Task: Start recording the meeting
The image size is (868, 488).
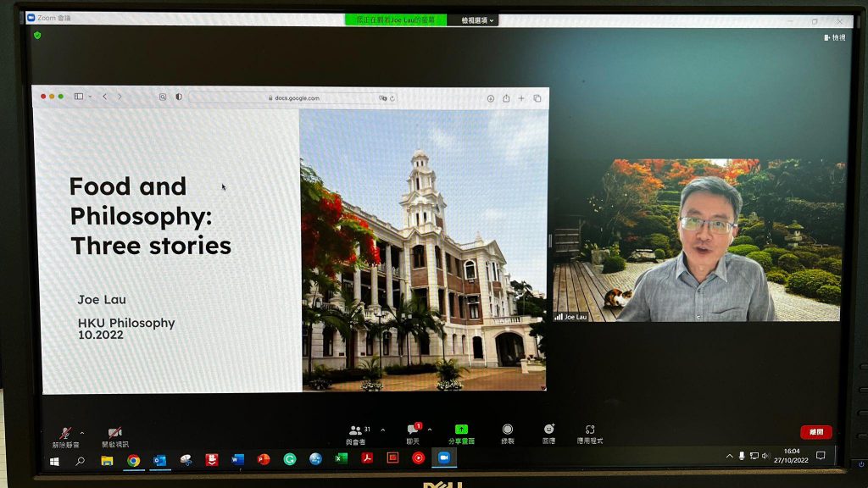Action: pyautogui.click(x=508, y=433)
